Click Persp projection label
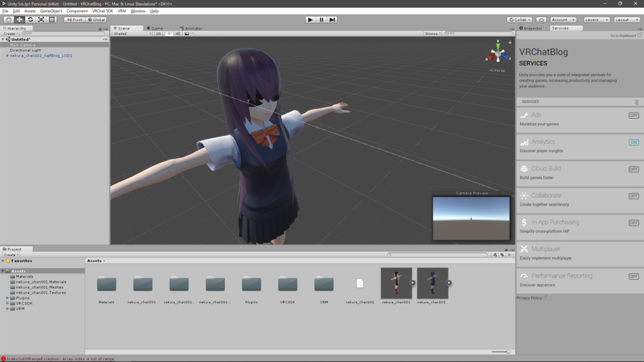Image resolution: width=644 pixels, height=362 pixels. pyautogui.click(x=498, y=70)
